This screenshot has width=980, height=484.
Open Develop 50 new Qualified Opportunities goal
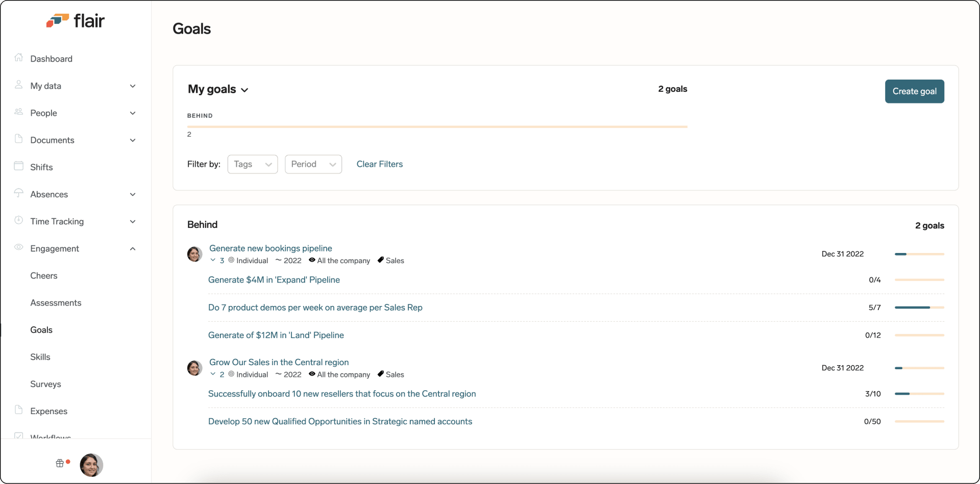(x=340, y=421)
